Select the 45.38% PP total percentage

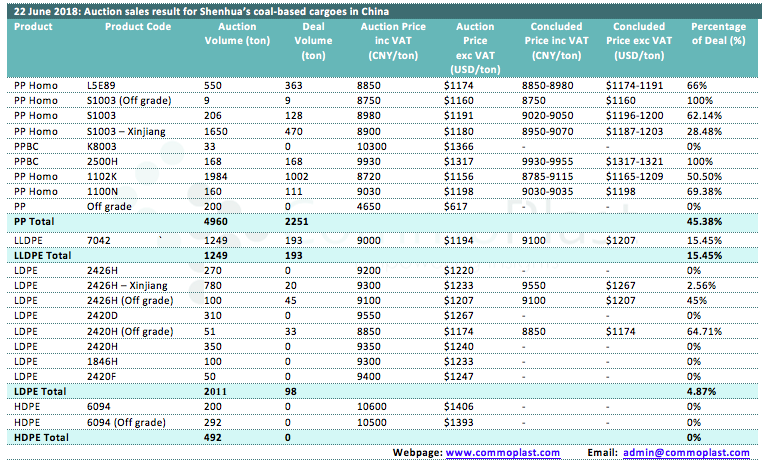coord(705,218)
